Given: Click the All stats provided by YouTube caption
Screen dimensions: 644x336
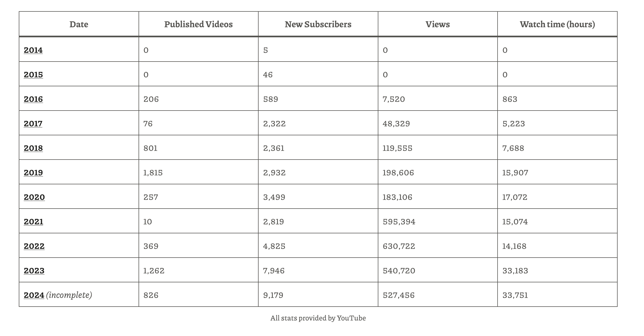Looking at the screenshot, I should point(318,318).
